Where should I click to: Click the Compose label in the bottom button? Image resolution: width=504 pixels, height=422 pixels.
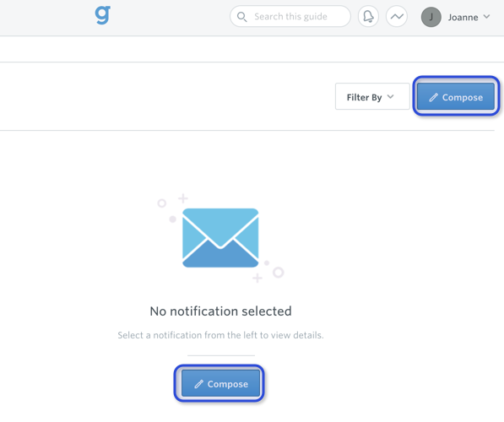coord(228,384)
